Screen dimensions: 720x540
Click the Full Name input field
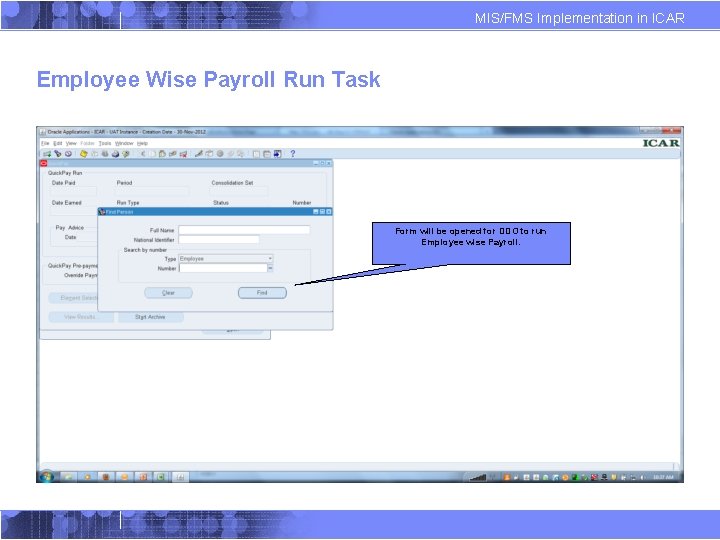coord(244,230)
